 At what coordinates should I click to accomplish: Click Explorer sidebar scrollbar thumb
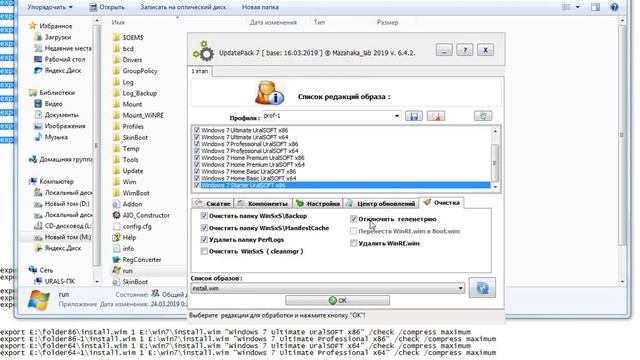coord(96,145)
